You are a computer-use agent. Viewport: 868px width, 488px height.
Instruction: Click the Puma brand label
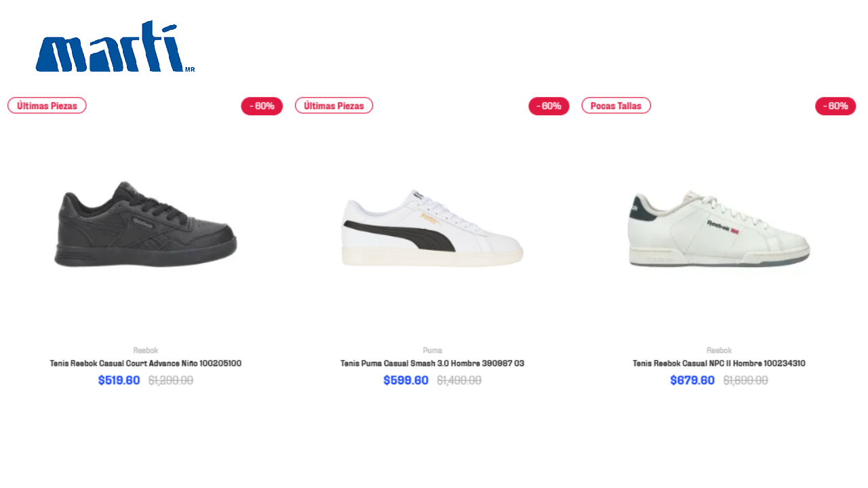tap(432, 350)
